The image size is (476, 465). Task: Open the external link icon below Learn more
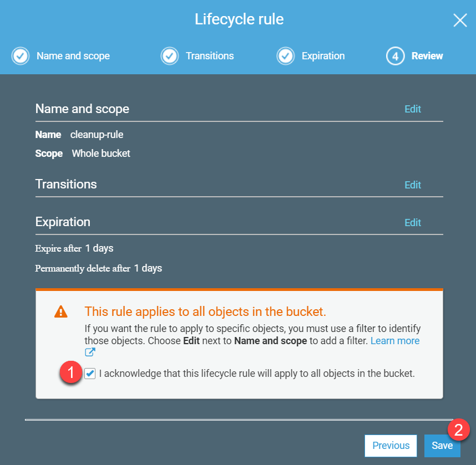90,352
